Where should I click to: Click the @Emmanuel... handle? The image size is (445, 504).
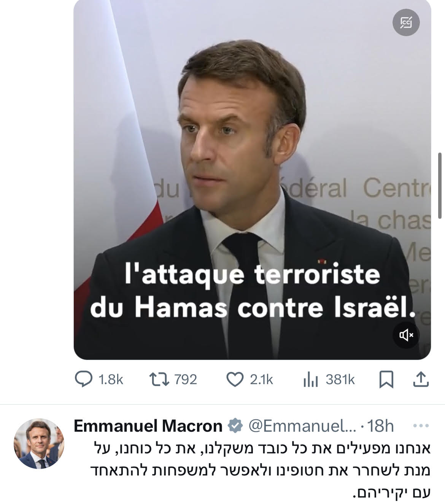(302, 426)
